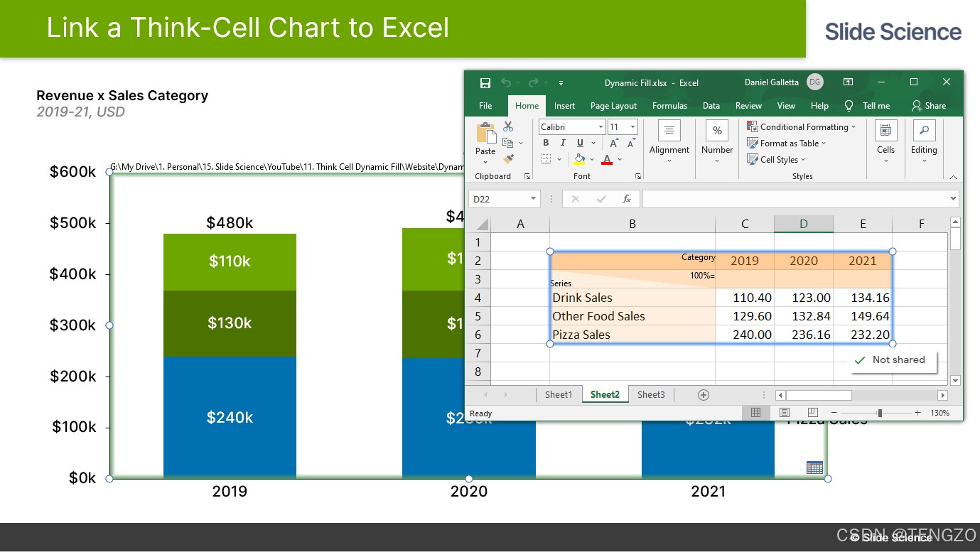980x552 pixels.
Task: Open Ribbon Display Options icon
Action: click(x=848, y=82)
